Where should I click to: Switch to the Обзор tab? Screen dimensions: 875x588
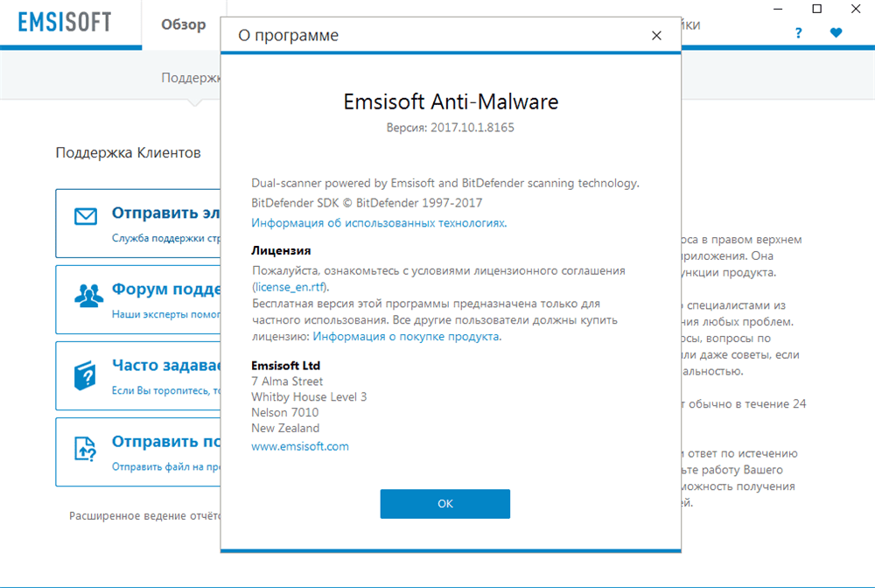tap(184, 25)
